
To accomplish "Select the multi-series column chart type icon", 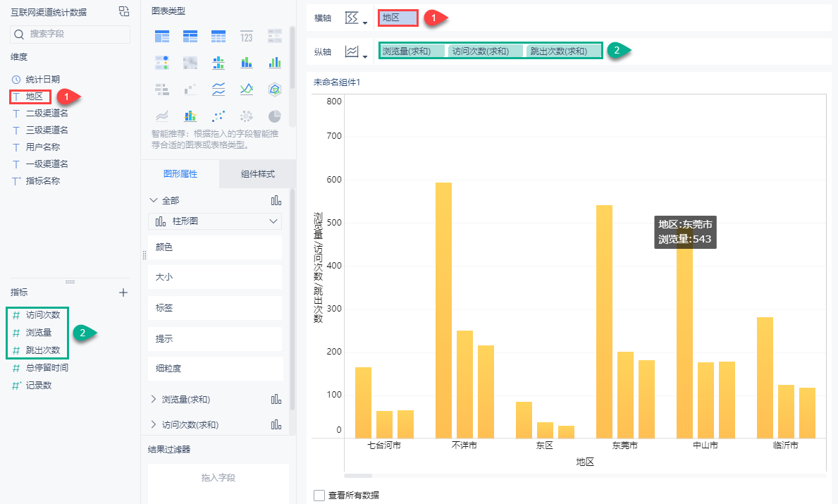I will [275, 63].
